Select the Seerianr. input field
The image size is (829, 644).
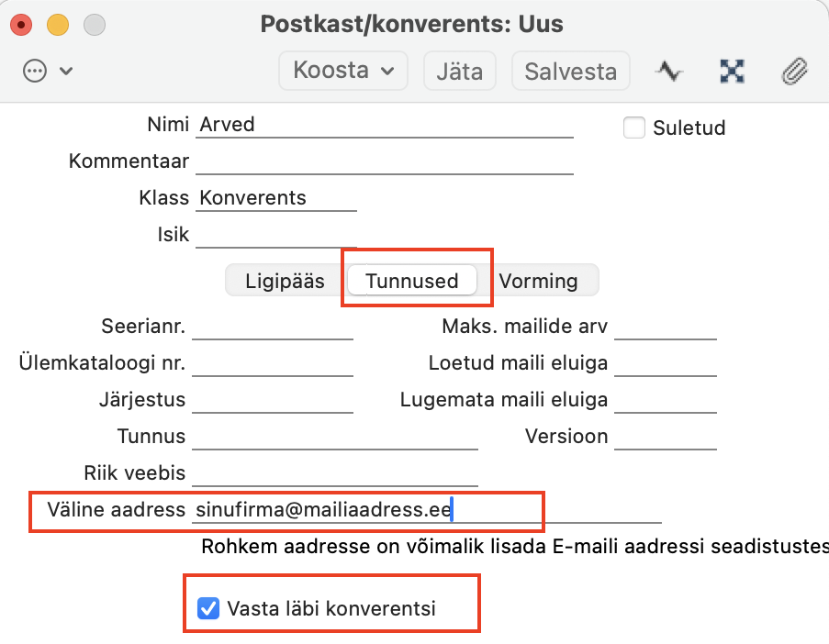click(x=273, y=328)
